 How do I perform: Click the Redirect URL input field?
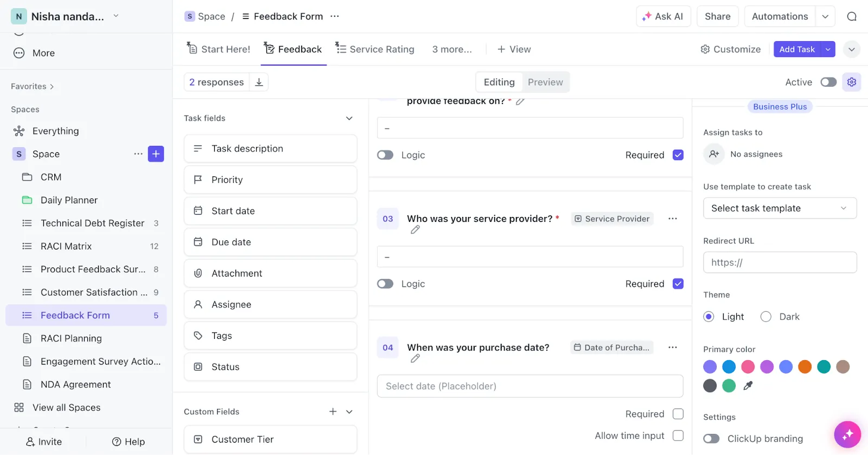tap(780, 262)
